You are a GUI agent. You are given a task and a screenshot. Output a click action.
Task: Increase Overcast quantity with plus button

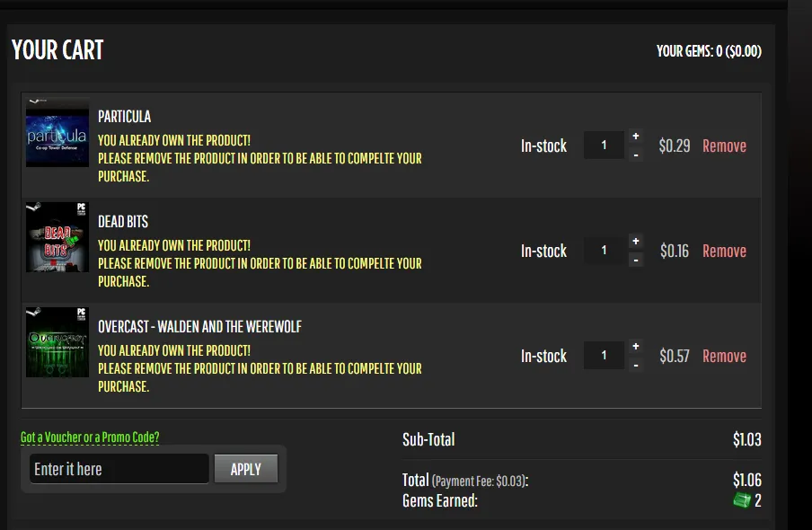coord(636,347)
